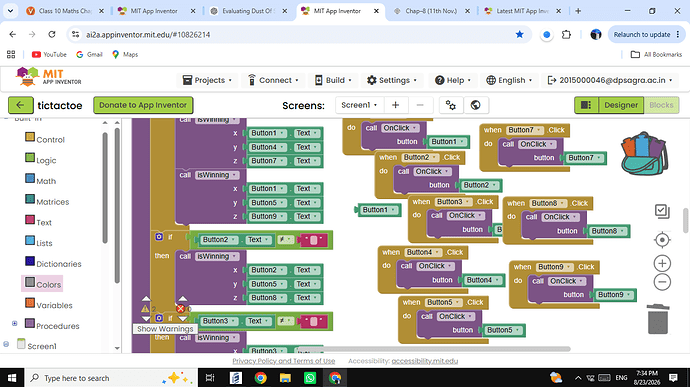The image size is (690, 387).
Task: Zoom out the blocks workspace
Action: tap(662, 282)
